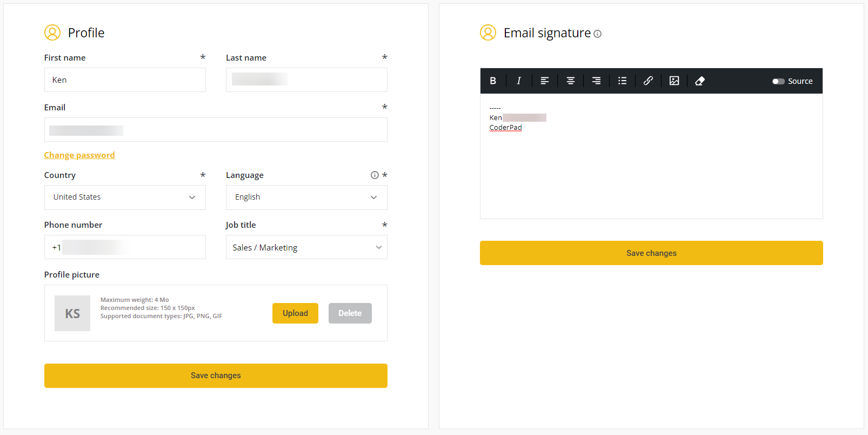Apply italic formatting in signature editor
The width and height of the screenshot is (868, 435).
click(519, 81)
